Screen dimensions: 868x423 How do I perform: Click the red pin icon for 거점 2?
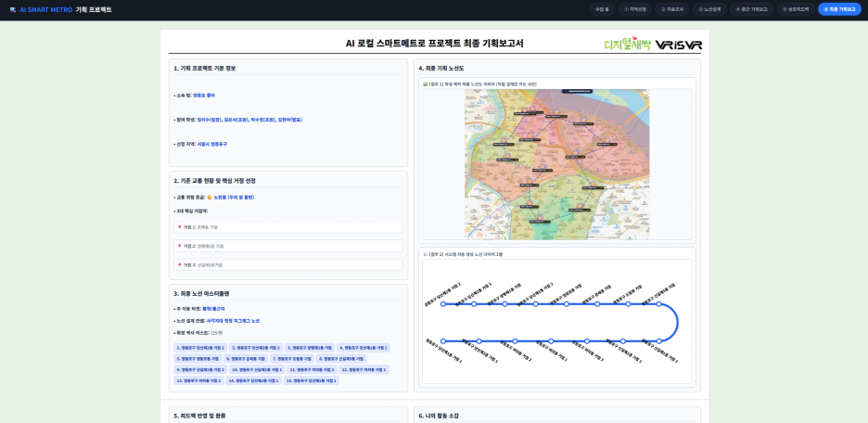tap(179, 246)
